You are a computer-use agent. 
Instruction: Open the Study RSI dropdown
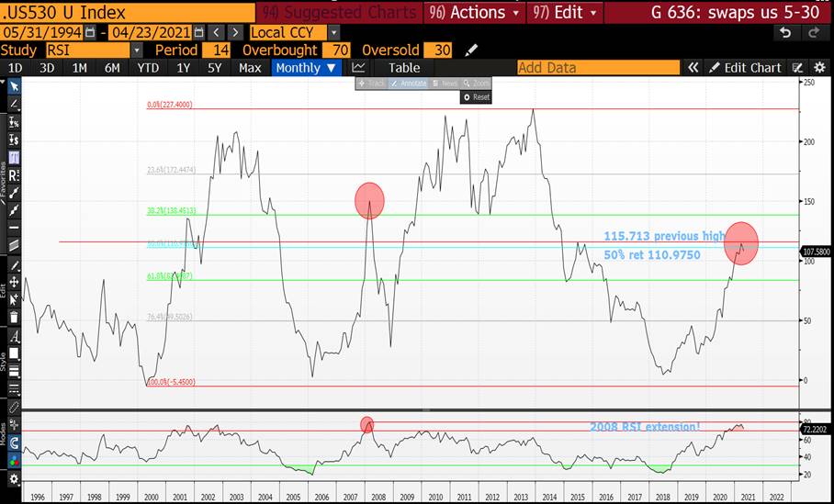pos(137,50)
